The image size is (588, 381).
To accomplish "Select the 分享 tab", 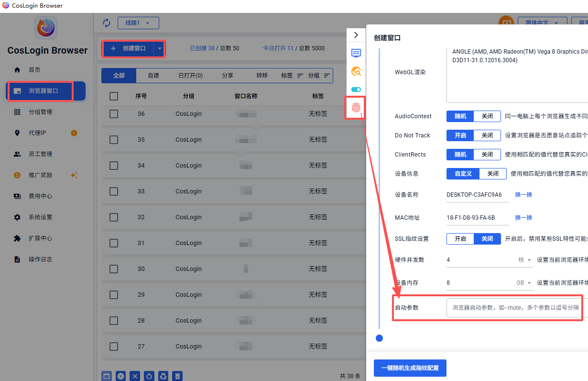I will [x=228, y=76].
